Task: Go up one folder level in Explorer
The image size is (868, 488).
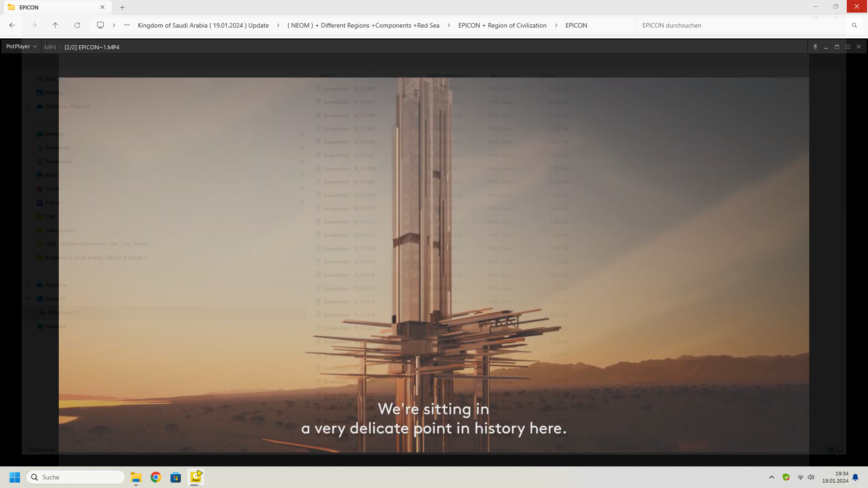Action: click(56, 25)
